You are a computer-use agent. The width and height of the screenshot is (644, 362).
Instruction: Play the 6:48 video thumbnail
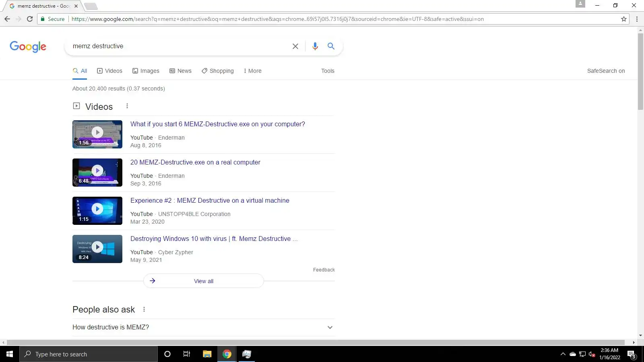click(x=97, y=173)
